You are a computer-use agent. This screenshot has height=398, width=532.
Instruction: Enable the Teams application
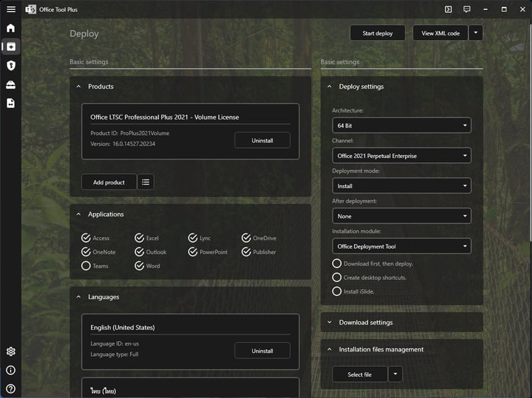pos(95,266)
